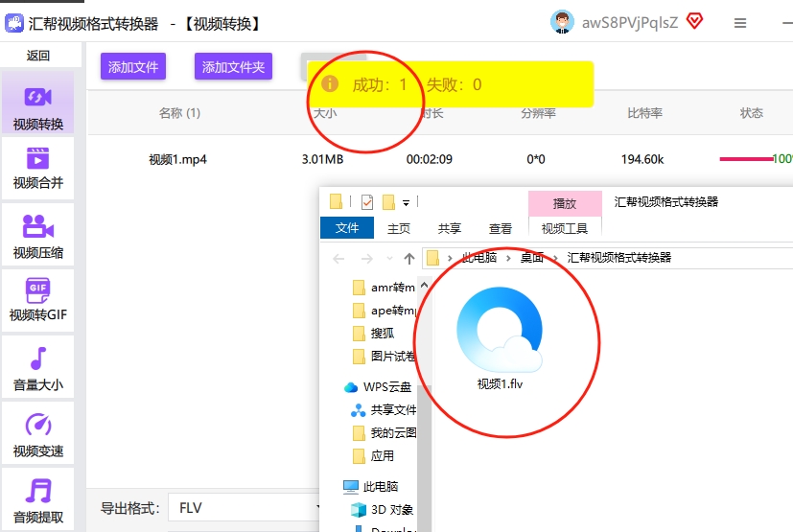Click chevron after 此电脑 in address bar
The width and height of the screenshot is (793, 532).
point(508,258)
